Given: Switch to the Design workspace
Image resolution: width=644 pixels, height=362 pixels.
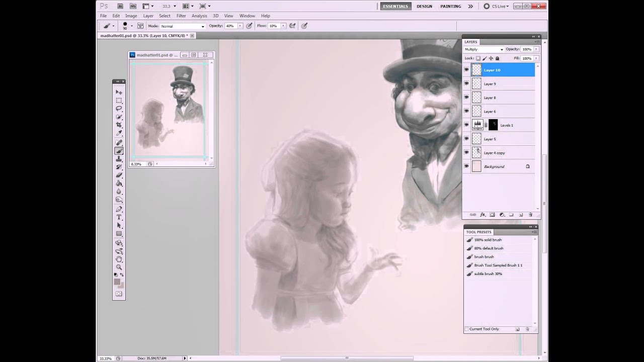Looking at the screenshot, I should [x=424, y=6].
